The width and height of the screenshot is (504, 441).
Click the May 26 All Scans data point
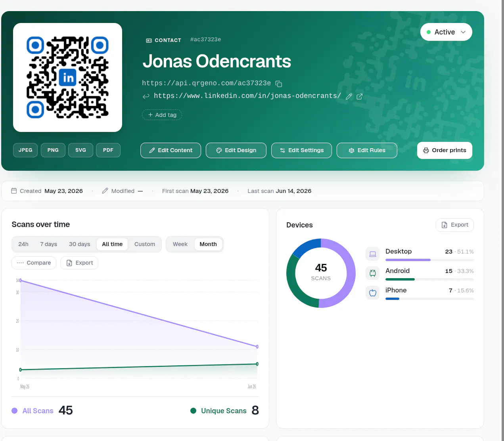pos(20,281)
